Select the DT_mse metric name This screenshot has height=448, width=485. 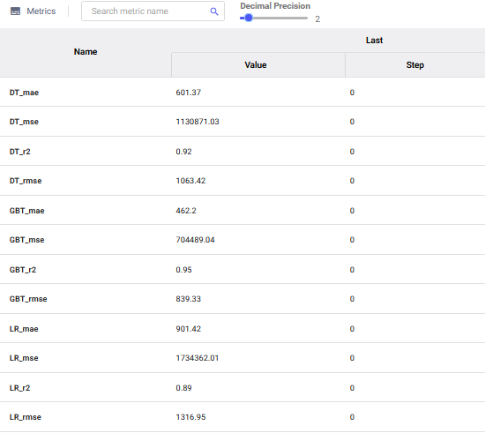tap(24, 122)
